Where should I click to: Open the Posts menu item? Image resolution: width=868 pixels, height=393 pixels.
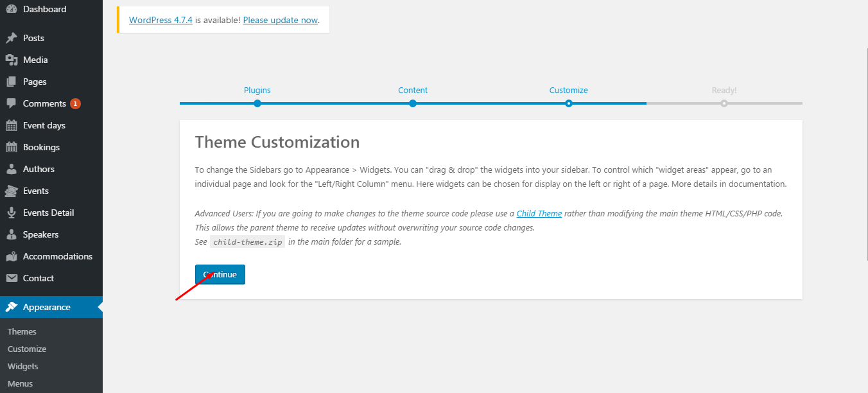coord(51,38)
